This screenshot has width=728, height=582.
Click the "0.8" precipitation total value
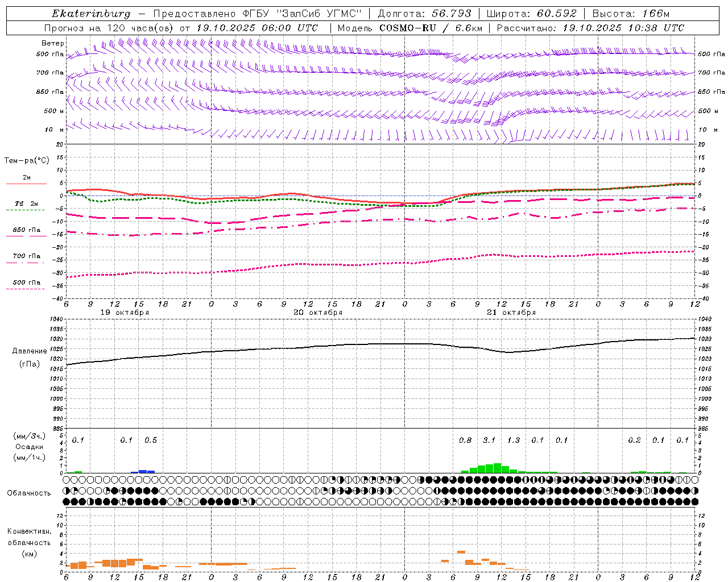click(x=465, y=440)
